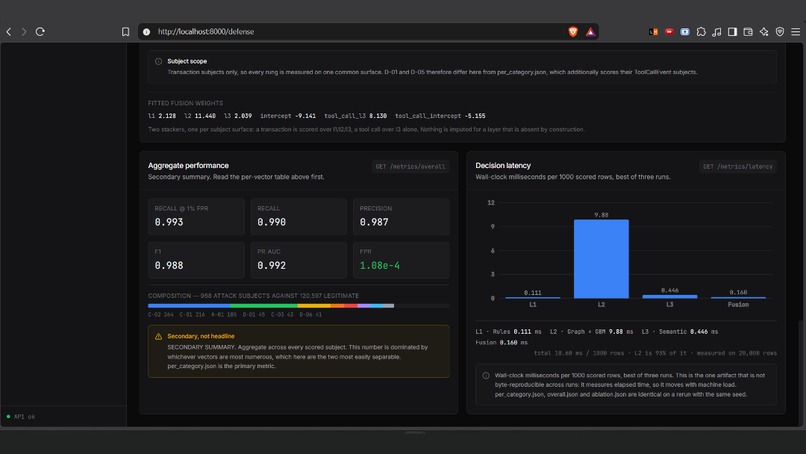Select the Precision 0.987 card
The width and height of the screenshot is (806, 454).
click(401, 216)
